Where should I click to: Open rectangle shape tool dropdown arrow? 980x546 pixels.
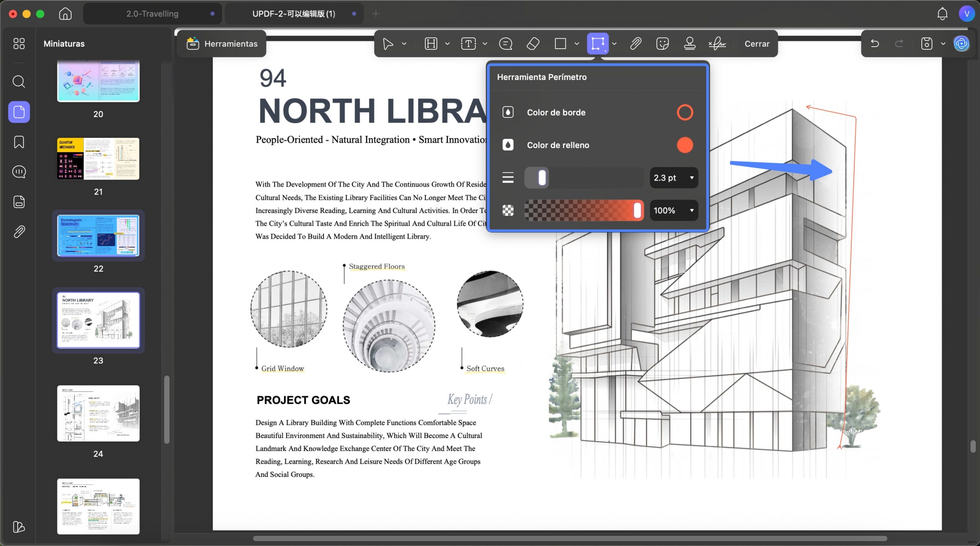click(x=577, y=44)
